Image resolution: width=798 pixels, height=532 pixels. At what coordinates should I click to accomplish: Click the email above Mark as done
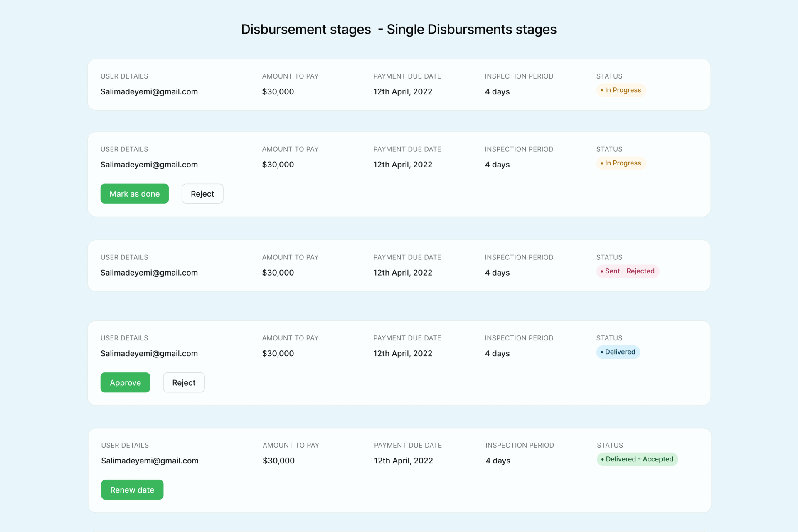tap(149, 165)
